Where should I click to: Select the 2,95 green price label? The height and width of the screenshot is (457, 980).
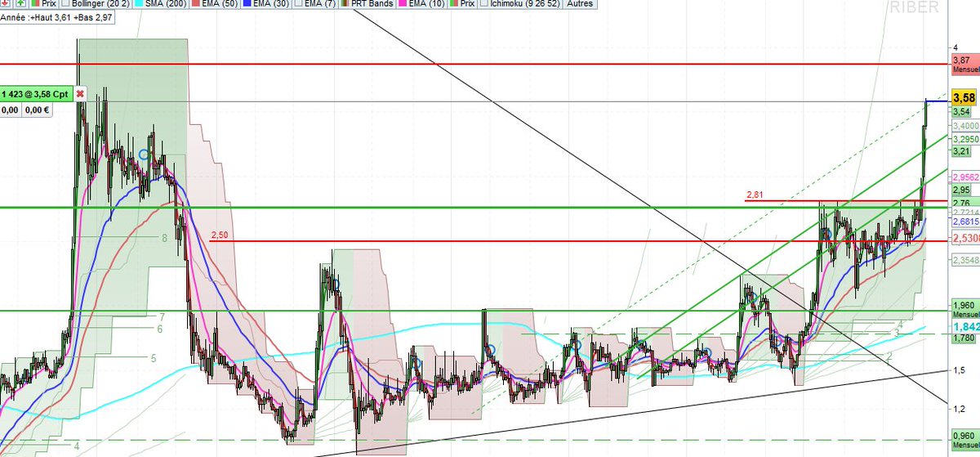pyautogui.click(x=960, y=190)
